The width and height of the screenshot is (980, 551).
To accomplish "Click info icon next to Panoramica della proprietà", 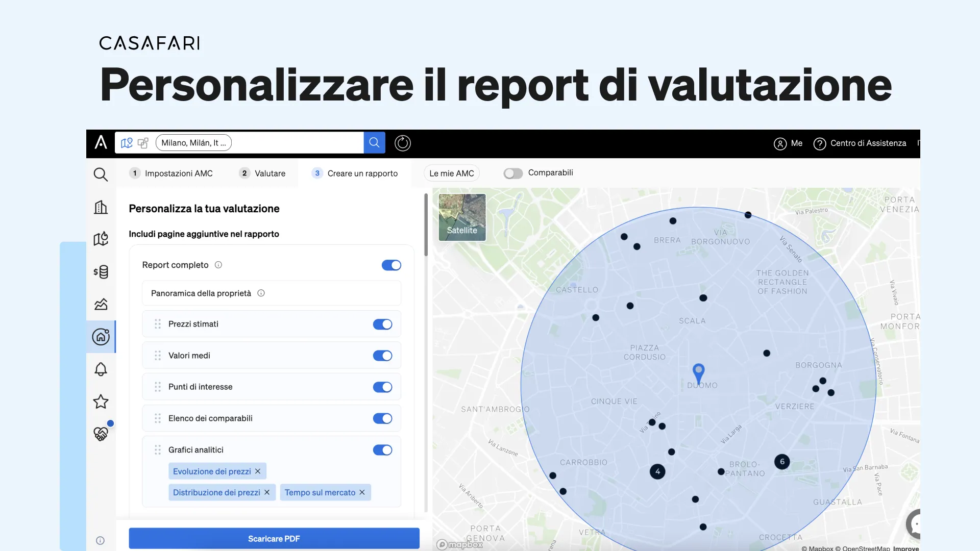I will coord(261,293).
